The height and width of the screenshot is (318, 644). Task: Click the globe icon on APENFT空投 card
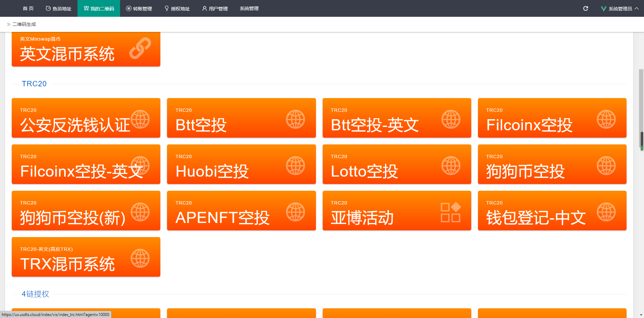coord(296,212)
